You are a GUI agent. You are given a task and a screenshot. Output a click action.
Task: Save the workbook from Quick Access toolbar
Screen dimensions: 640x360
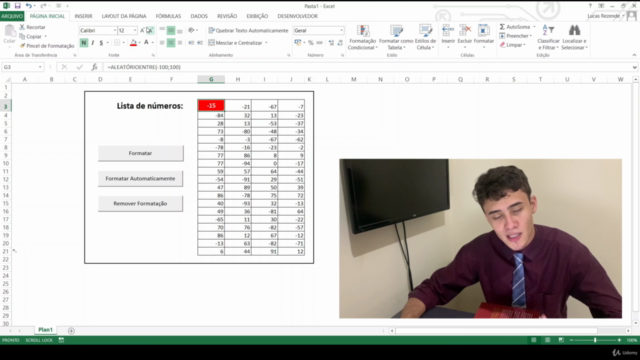pyautogui.click(x=17, y=6)
